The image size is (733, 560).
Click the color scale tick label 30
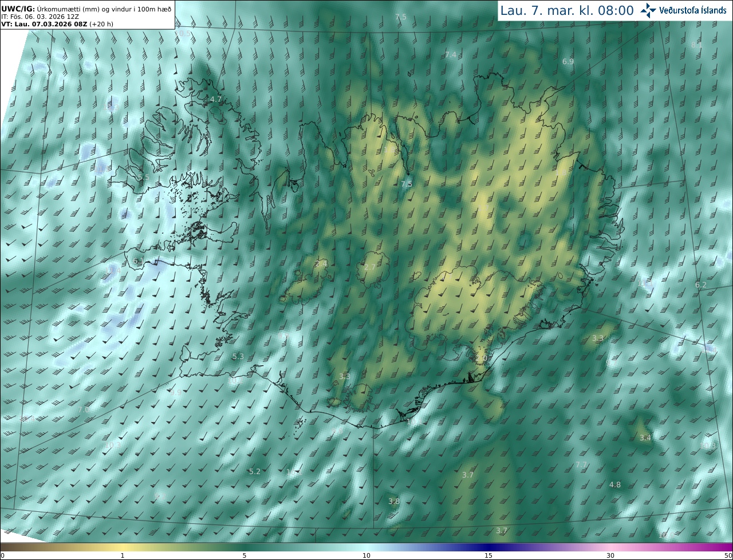(610, 555)
